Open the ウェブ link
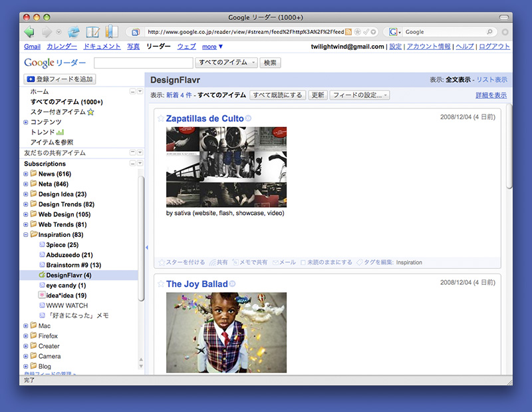Viewport: 532px width, 412px height. coord(187,47)
